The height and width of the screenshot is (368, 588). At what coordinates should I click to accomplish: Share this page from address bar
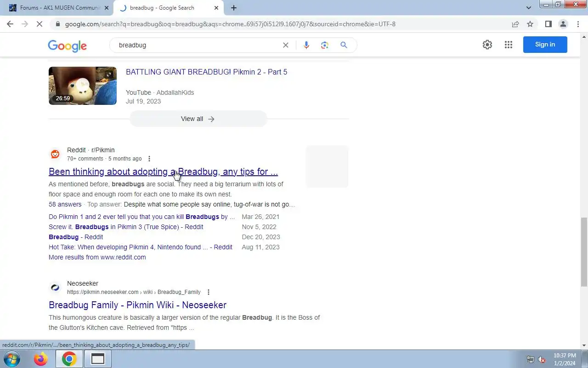pyautogui.click(x=515, y=24)
